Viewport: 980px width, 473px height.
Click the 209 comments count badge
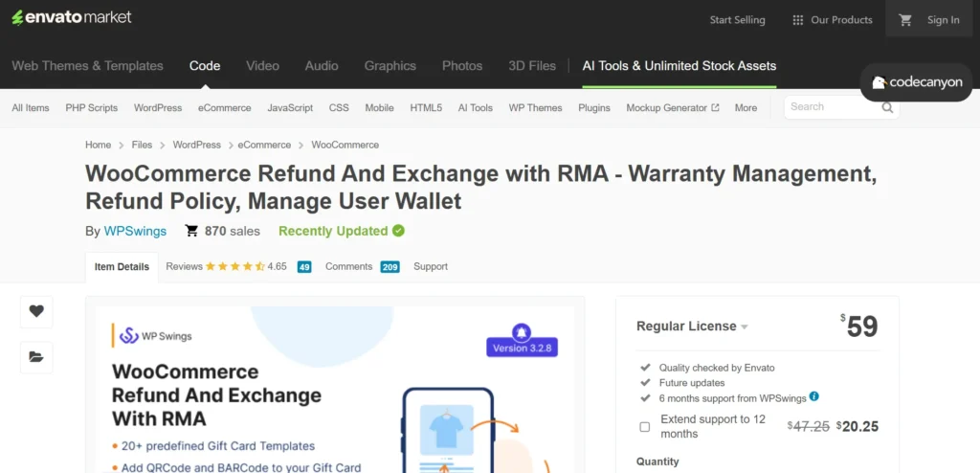pyautogui.click(x=390, y=267)
